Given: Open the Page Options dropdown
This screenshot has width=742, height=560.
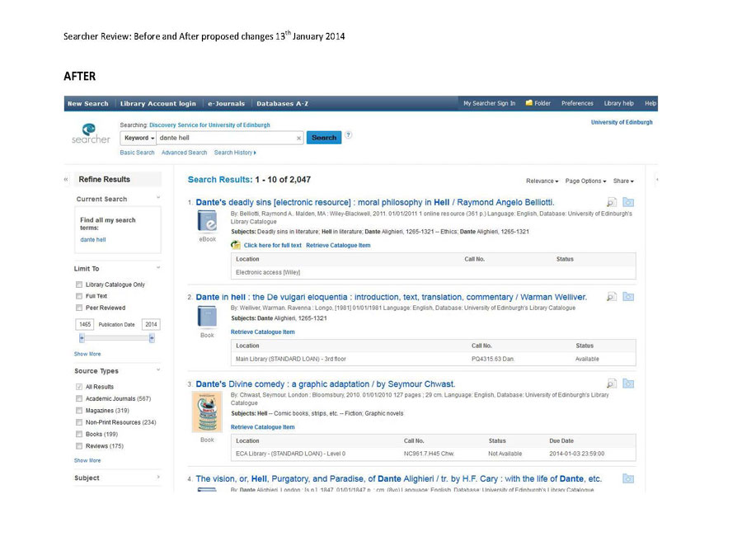Looking at the screenshot, I should pos(586,181).
